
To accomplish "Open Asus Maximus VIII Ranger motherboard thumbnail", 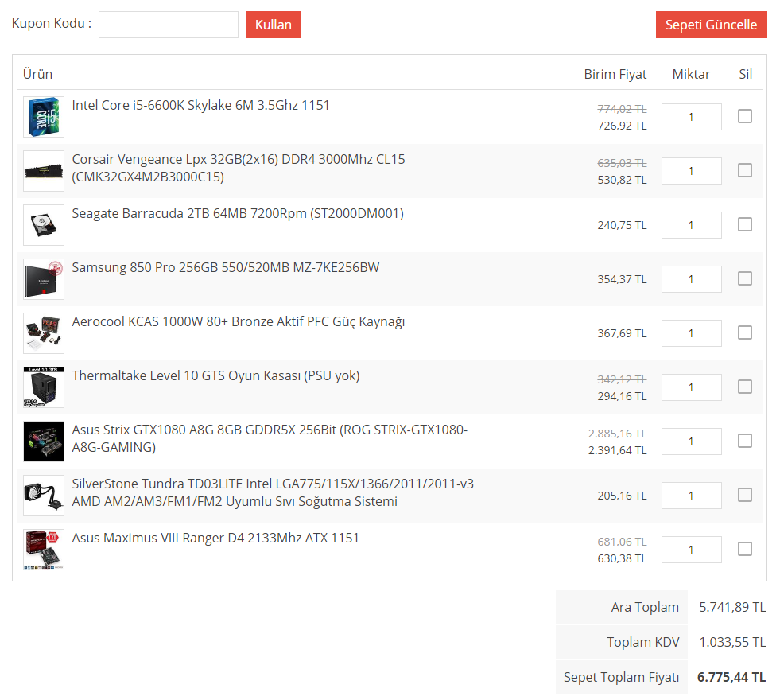I will tap(44, 550).
